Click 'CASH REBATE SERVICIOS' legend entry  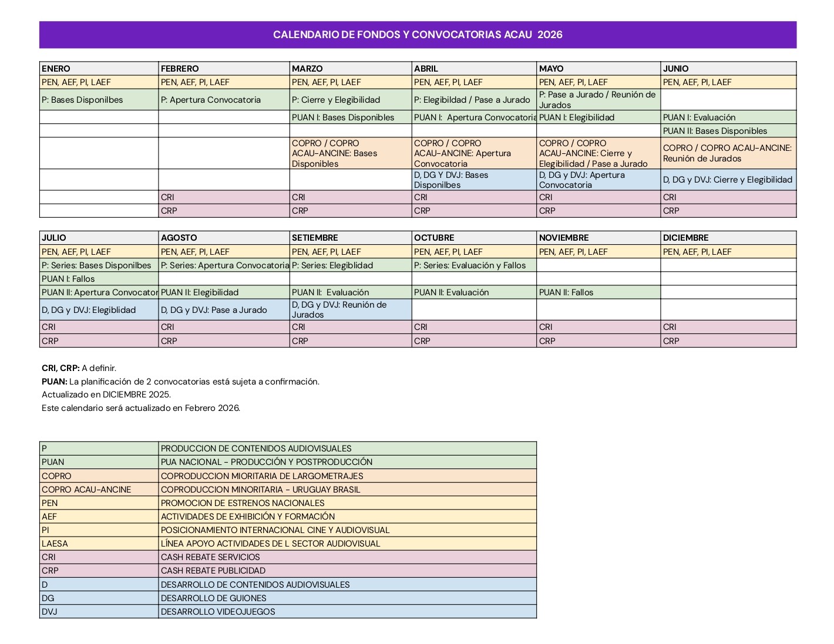pyautogui.click(x=210, y=557)
